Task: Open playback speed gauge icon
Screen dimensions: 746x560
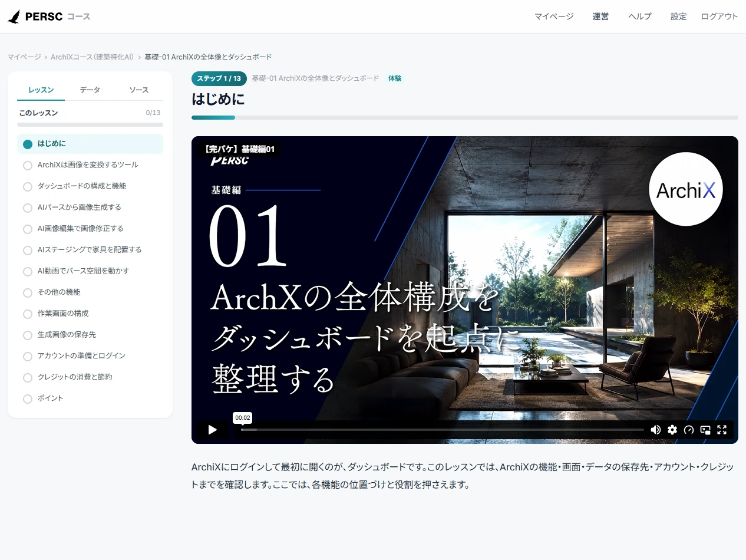Action: [689, 430]
